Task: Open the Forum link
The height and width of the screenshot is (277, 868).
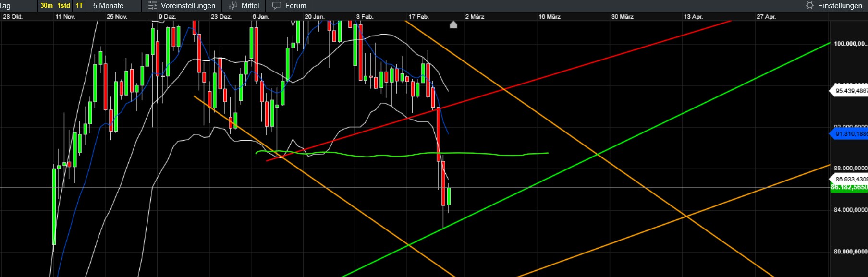Action: (x=295, y=6)
